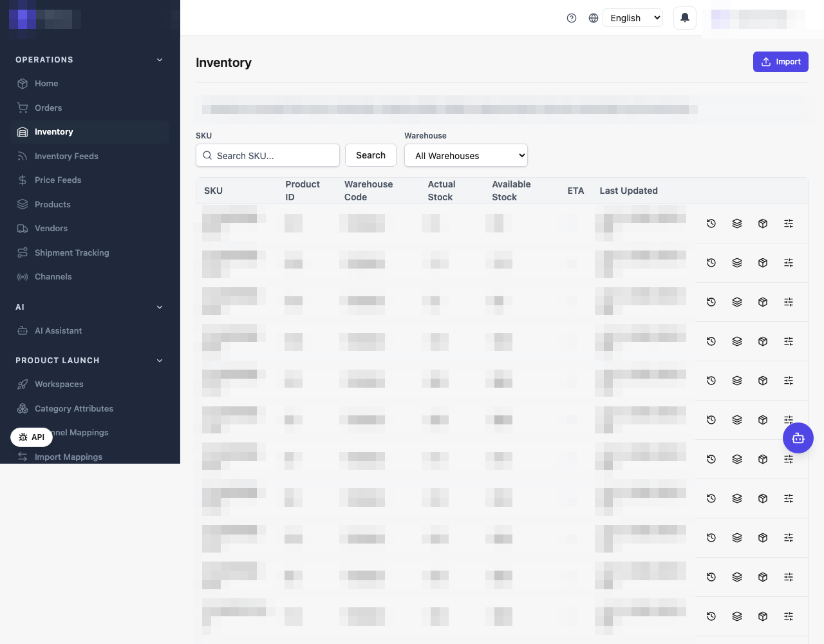Click the Home cube icon in sidebar
Screen dimensions: 824x644
23,84
